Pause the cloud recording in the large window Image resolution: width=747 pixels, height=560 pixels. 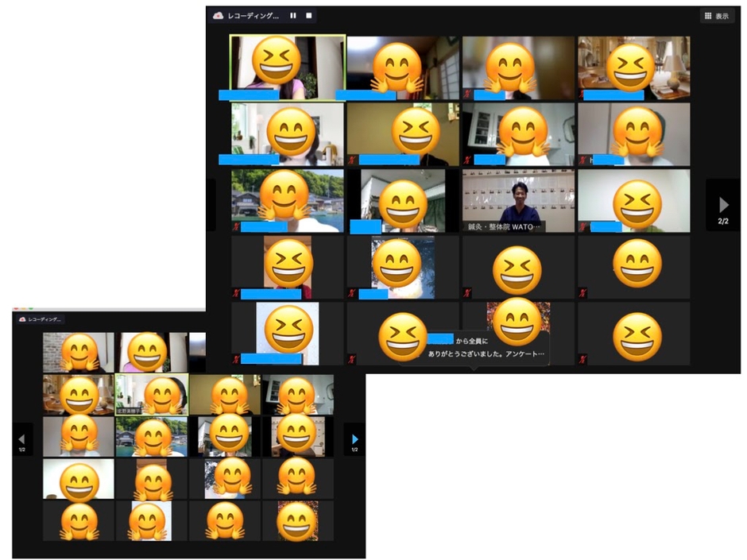pos(293,15)
